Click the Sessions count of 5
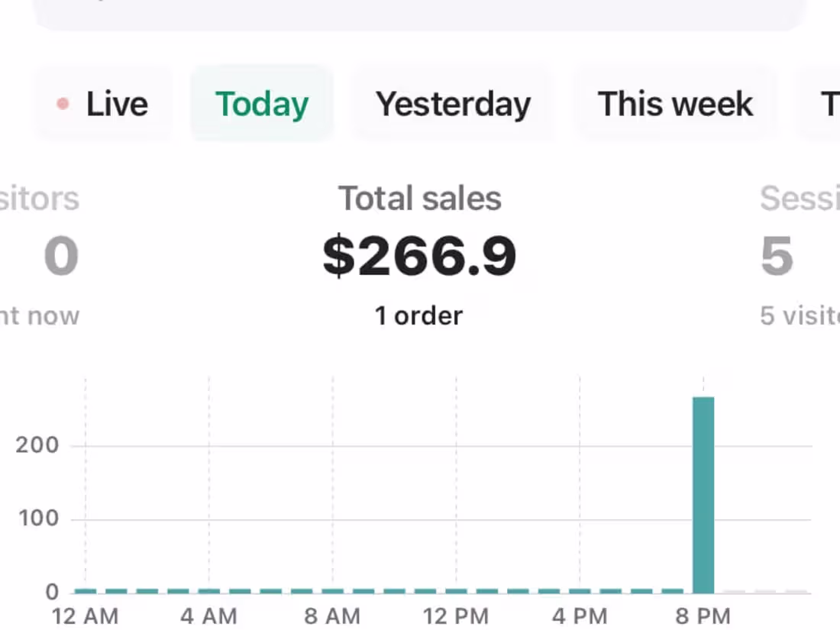 (777, 257)
